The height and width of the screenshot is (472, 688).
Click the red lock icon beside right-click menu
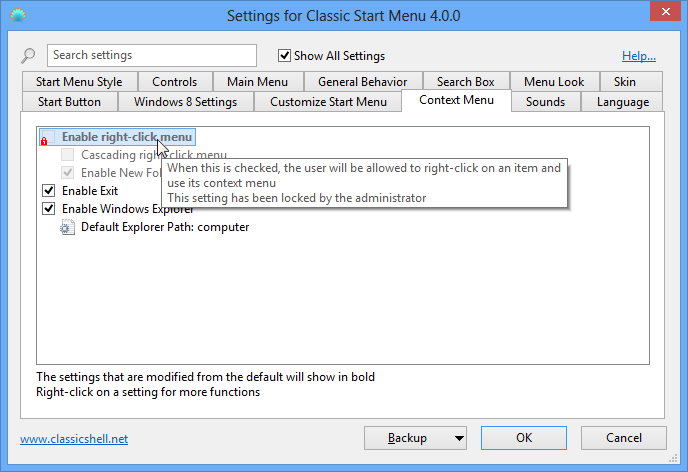point(44,139)
